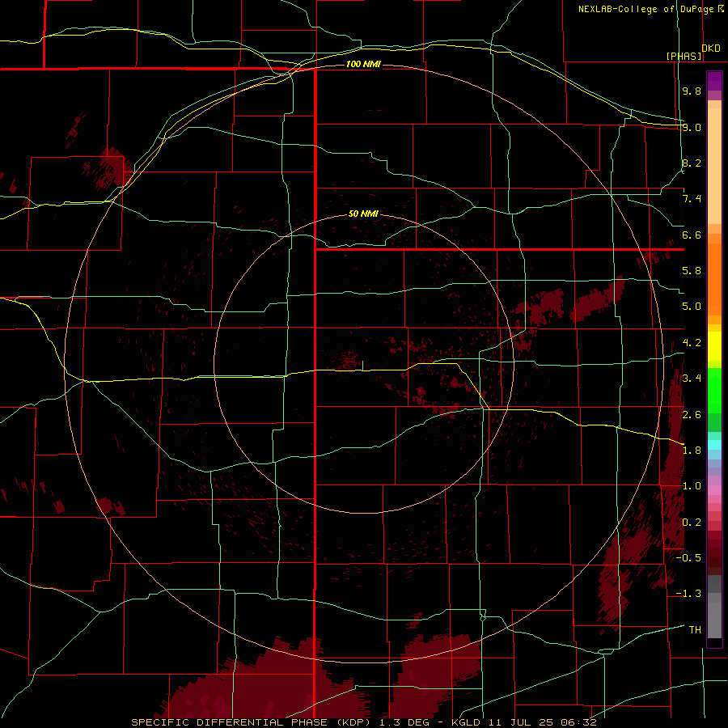Select the 9.0 value on the scale
This screenshot has height=728, width=728.
[692, 127]
